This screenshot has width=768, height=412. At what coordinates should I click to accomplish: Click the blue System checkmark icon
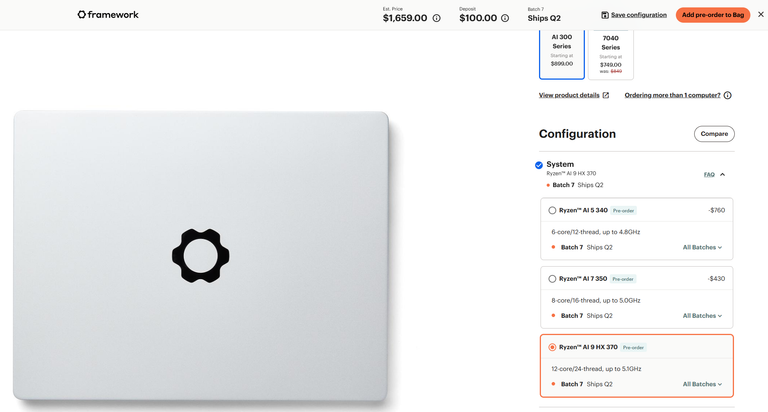(x=539, y=165)
